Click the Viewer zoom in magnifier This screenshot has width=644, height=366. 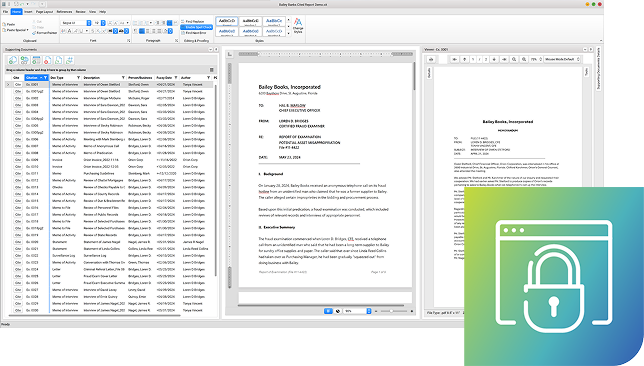point(524,60)
